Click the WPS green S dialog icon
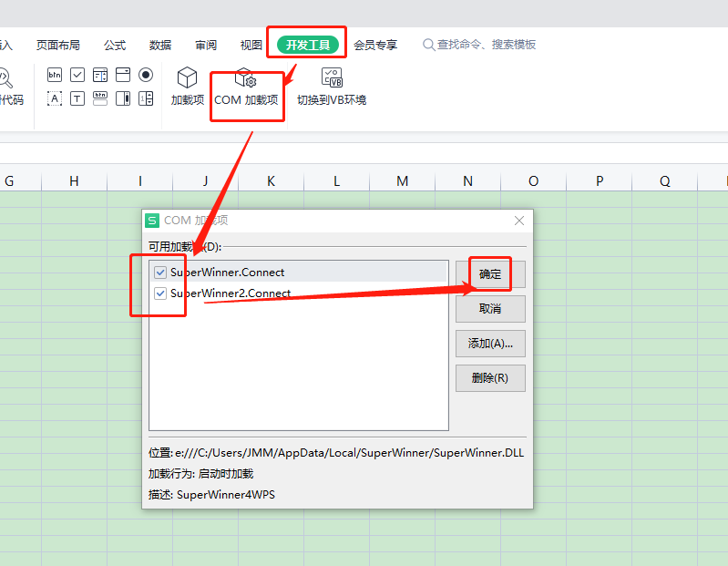728x566 pixels. point(152,221)
